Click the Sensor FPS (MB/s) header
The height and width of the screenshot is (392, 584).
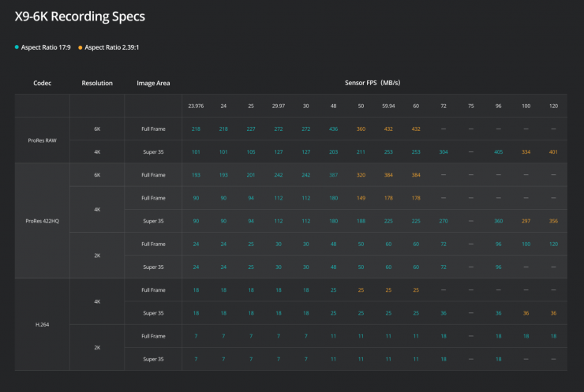click(374, 83)
